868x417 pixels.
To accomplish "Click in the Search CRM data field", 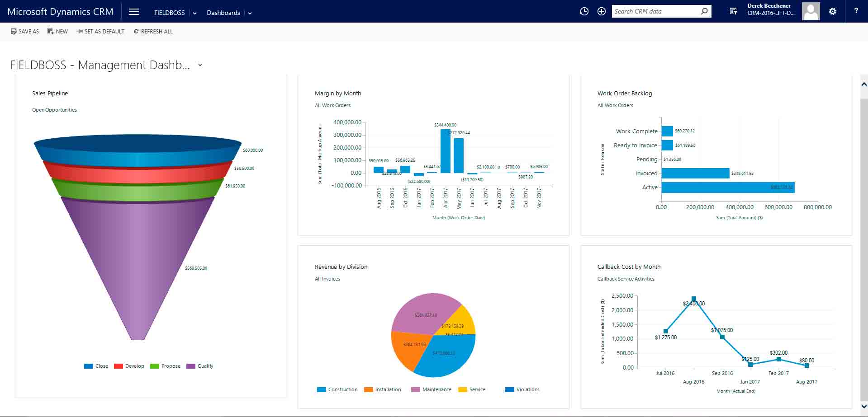I will point(655,11).
